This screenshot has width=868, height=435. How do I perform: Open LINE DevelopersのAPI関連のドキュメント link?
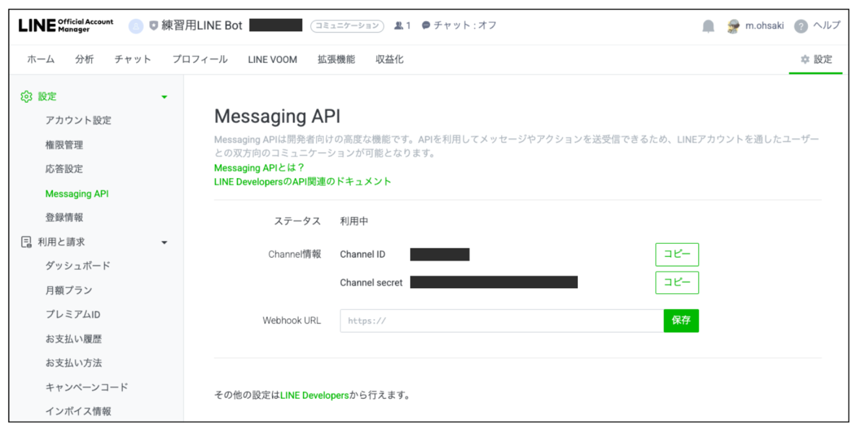coord(302,181)
